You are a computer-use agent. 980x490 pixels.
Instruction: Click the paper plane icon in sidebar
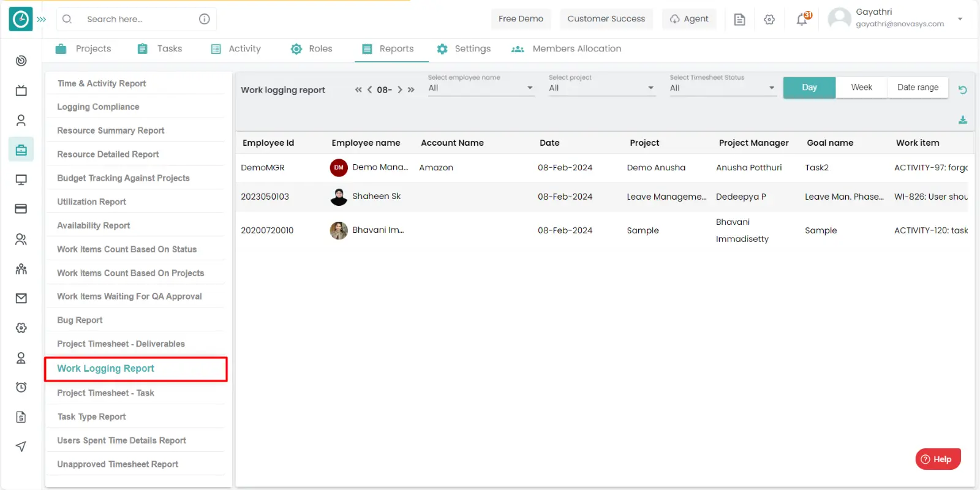[21, 447]
